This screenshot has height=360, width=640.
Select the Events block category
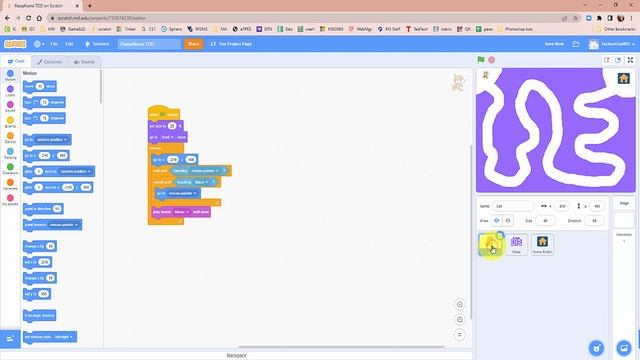(x=10, y=122)
